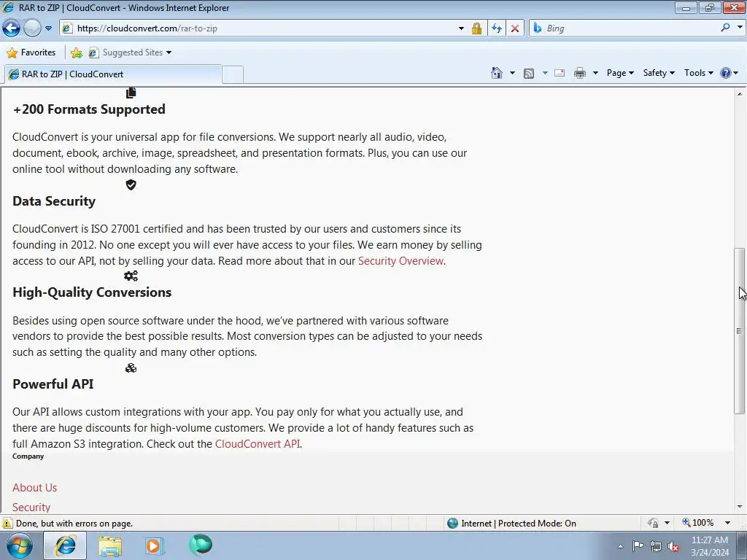The image size is (747, 560).
Task: Click Internet Explorer taskbar icon
Action: click(65, 545)
